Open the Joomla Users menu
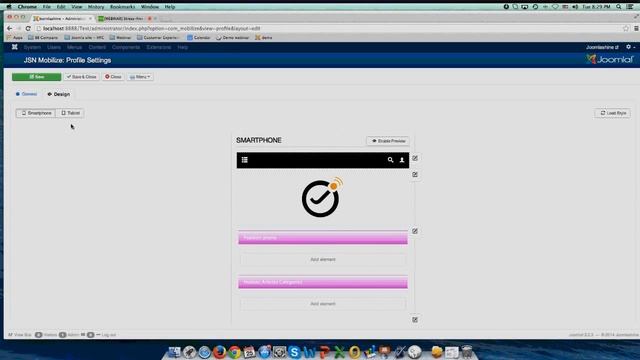 point(53,47)
